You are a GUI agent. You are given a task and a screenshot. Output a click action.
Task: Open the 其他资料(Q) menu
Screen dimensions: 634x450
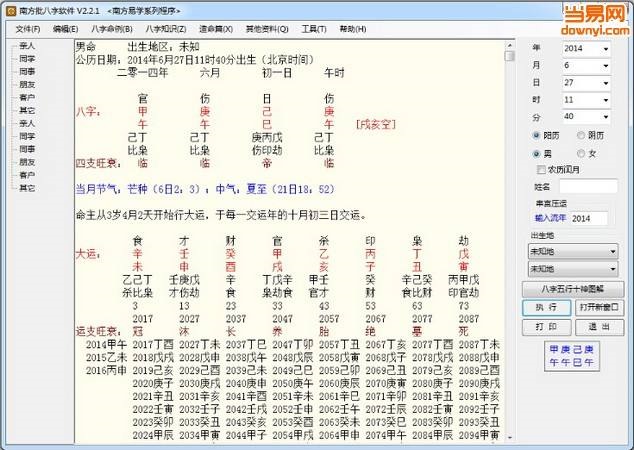point(267,29)
